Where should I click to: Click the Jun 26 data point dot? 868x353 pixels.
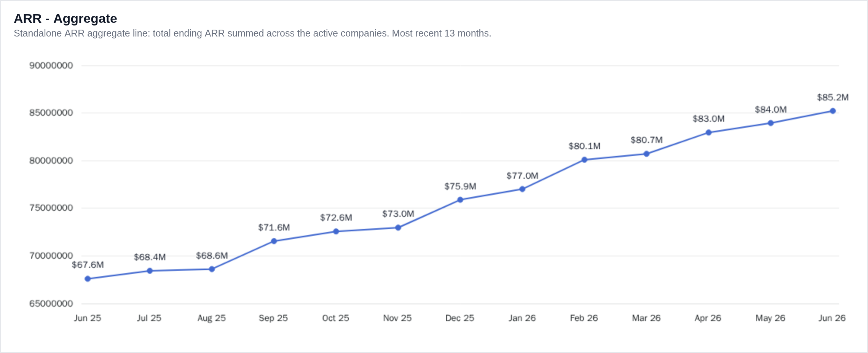[x=833, y=111]
